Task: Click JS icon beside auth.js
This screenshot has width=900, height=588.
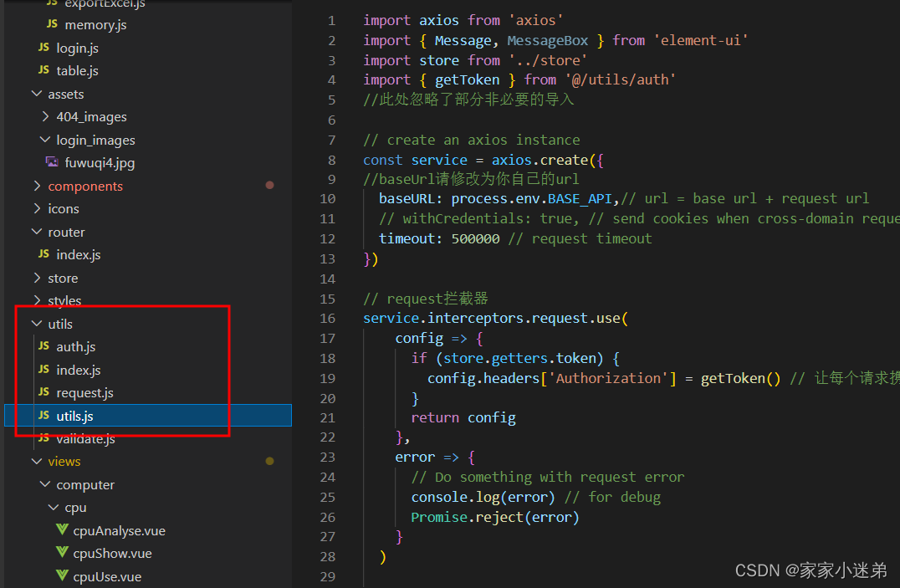Action: pos(43,345)
